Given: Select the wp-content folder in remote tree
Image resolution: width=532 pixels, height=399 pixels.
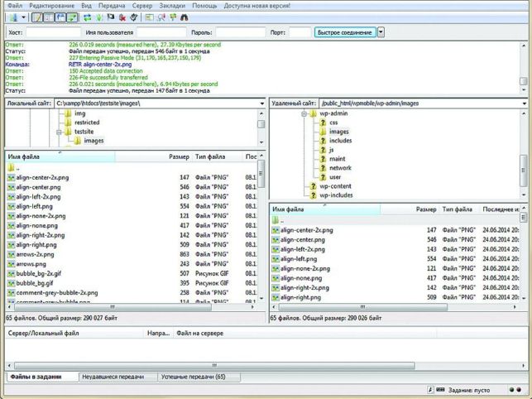Looking at the screenshot, I should tap(335, 186).
